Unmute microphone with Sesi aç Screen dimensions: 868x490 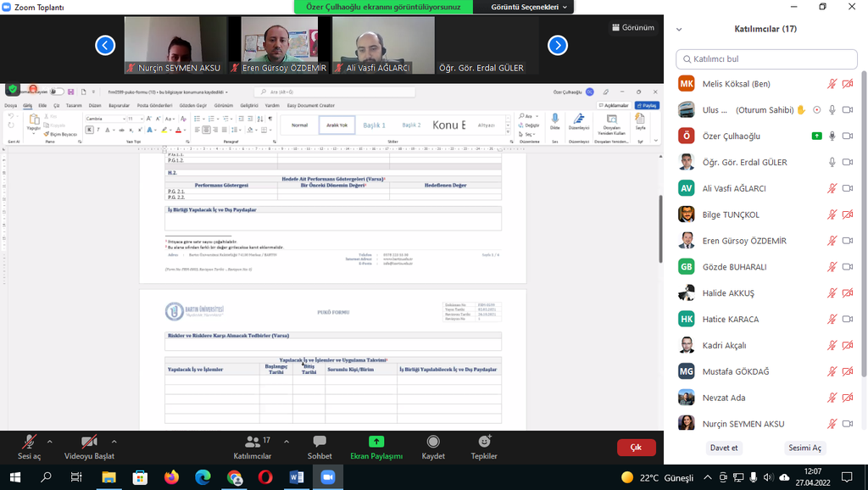[29, 442]
